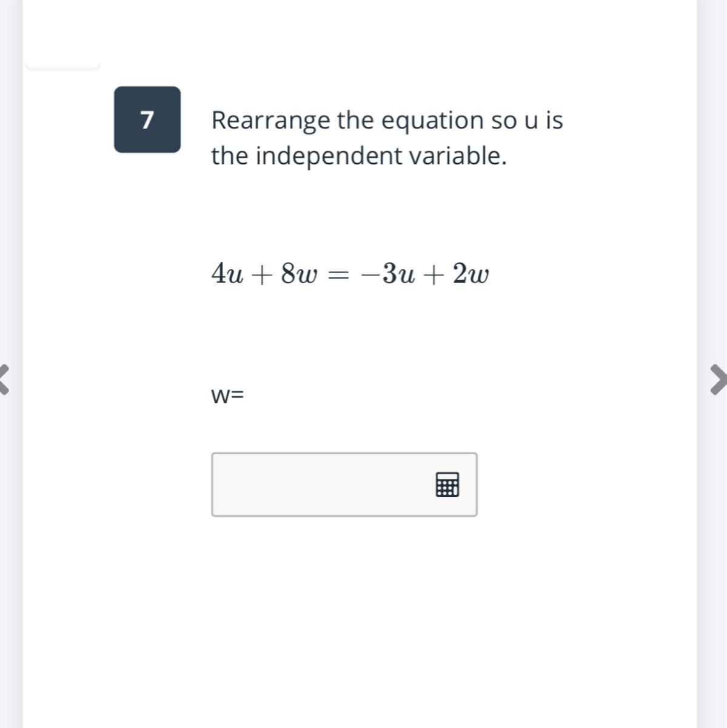The image size is (727, 728).
Task: Click the 2w term in the equation
Action: pos(471,274)
